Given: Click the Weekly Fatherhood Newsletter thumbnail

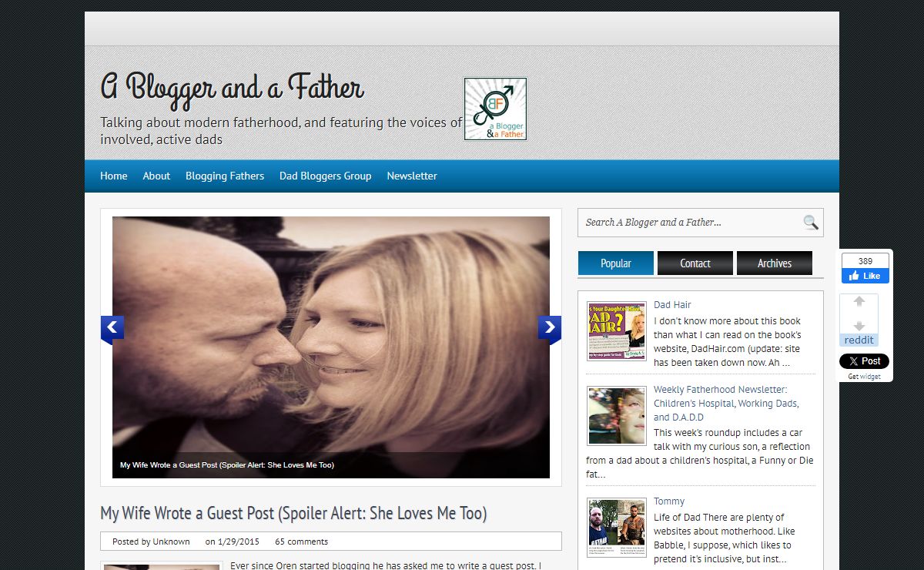Looking at the screenshot, I should (617, 417).
